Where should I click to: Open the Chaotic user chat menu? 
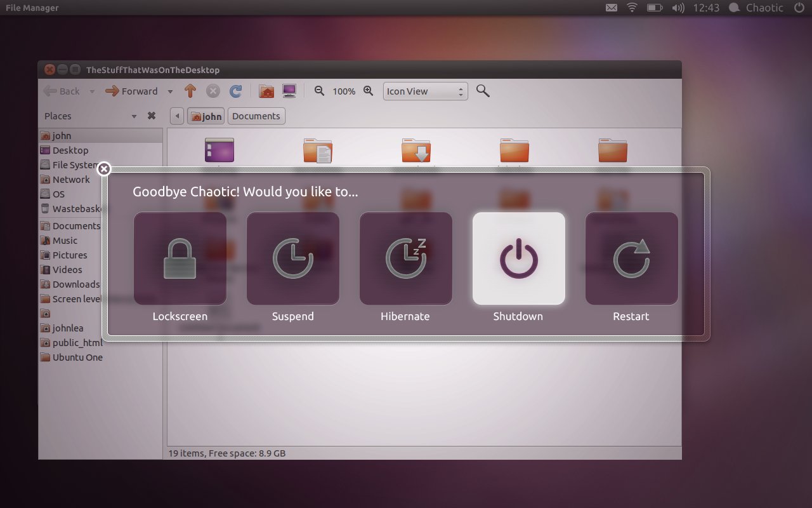[756, 8]
